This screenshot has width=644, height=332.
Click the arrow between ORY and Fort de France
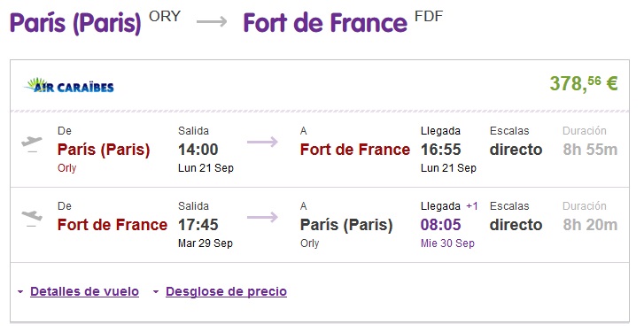pos(212,21)
